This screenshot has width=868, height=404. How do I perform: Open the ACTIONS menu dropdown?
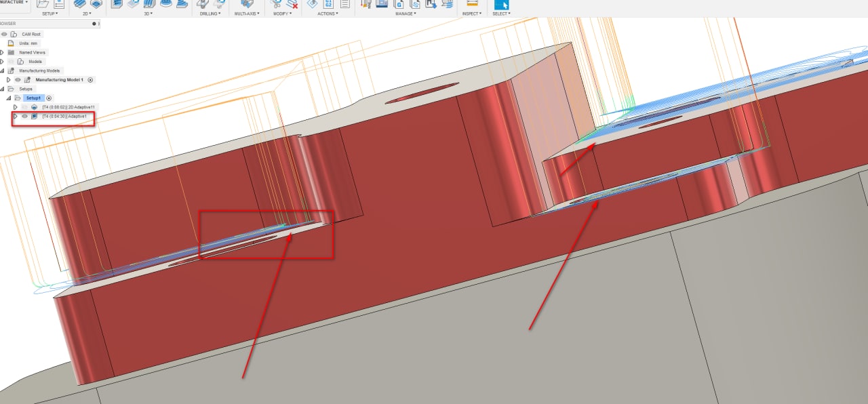point(328,14)
